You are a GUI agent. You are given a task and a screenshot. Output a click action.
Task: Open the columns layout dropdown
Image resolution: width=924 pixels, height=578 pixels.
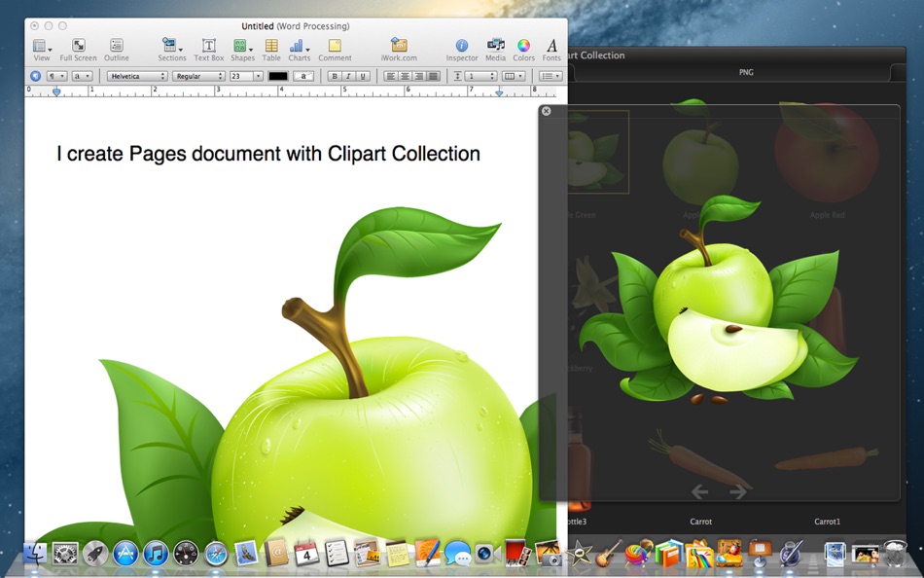(513, 76)
